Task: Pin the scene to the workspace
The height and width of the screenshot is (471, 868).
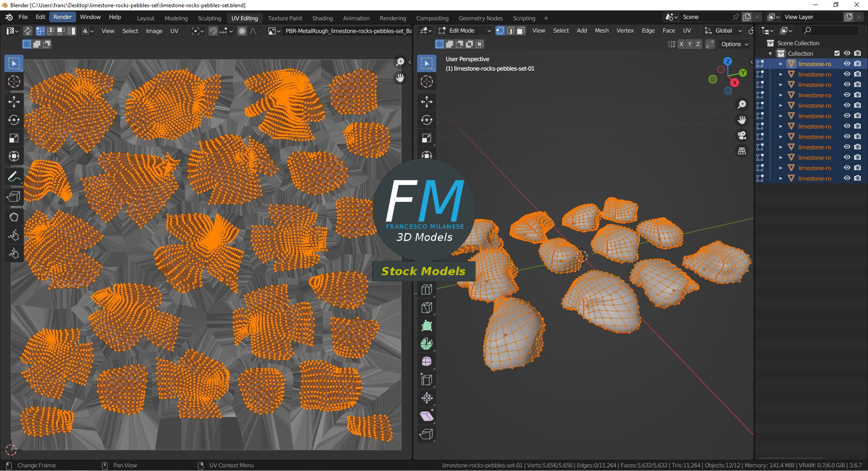Action: point(736,17)
